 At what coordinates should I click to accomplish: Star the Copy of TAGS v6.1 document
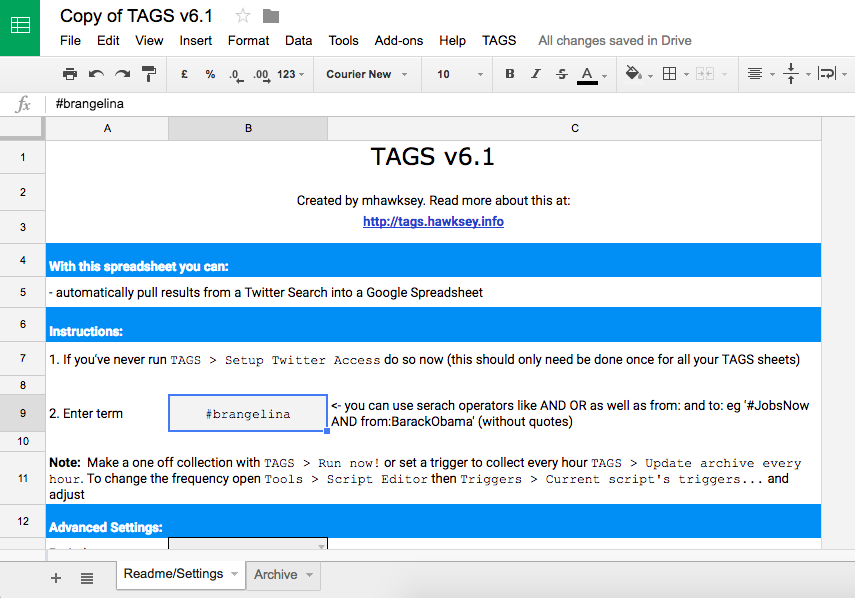(x=243, y=16)
